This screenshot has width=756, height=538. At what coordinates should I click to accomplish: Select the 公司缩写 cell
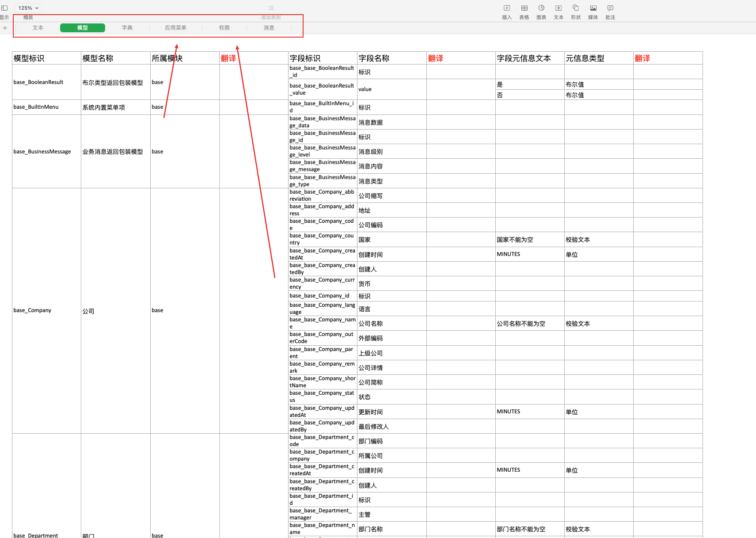click(392, 195)
